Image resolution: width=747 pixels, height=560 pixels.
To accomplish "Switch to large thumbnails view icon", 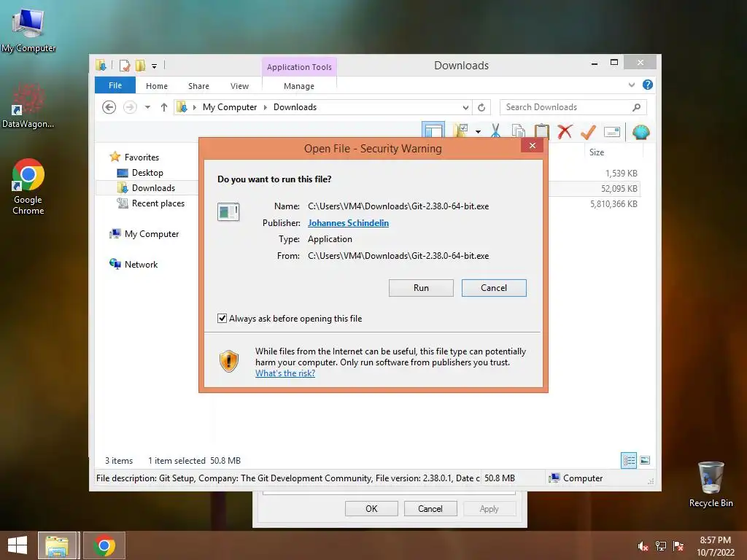I will (x=645, y=460).
